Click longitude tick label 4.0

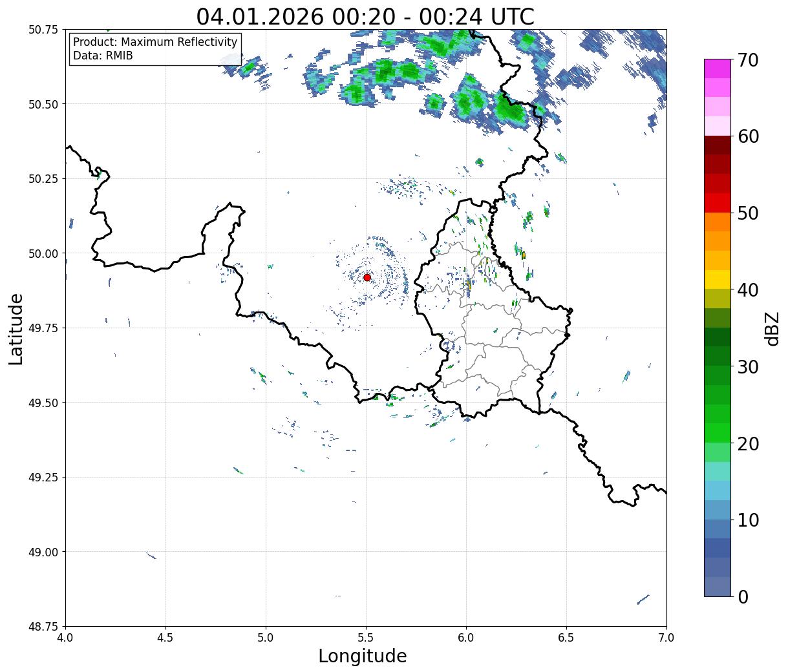66,637
